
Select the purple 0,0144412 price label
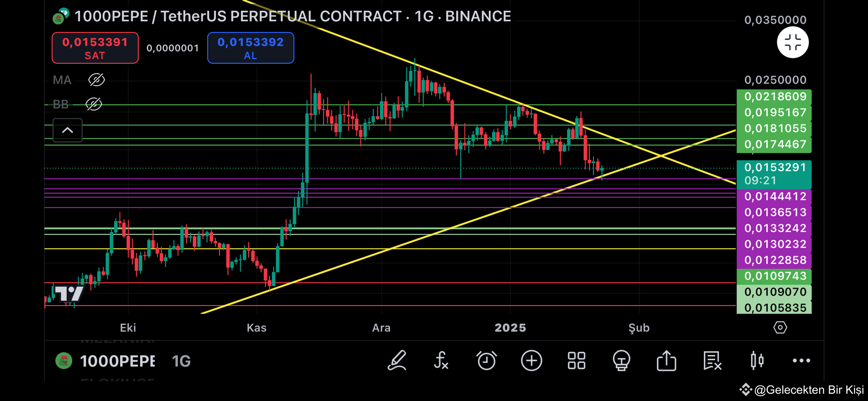coord(774,197)
